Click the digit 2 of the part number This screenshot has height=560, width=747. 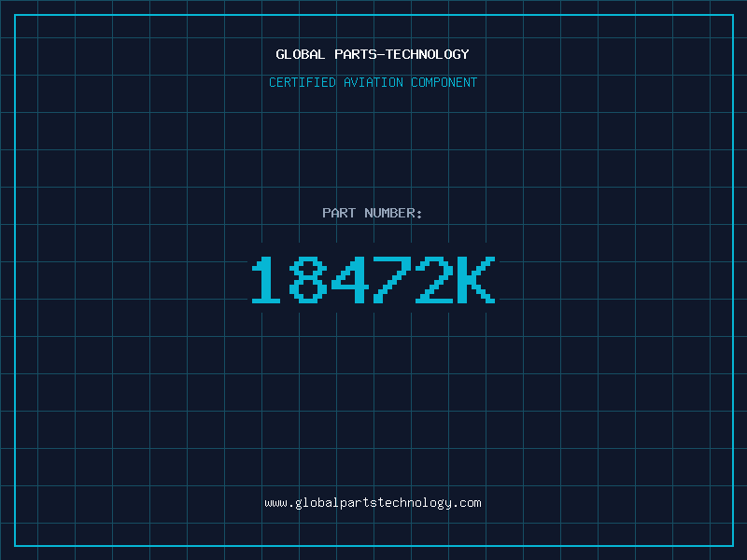pyautogui.click(x=434, y=279)
